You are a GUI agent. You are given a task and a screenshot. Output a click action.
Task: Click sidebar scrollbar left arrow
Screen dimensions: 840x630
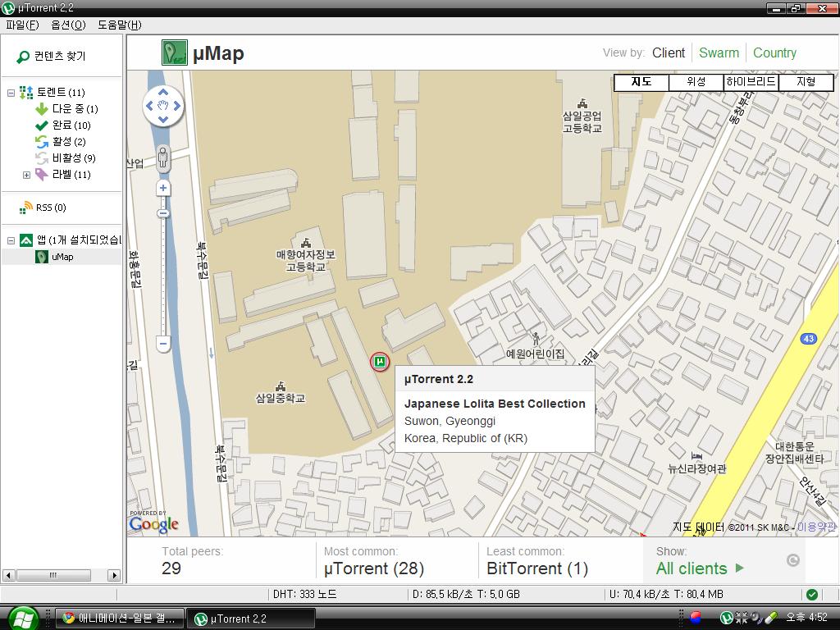coord(8,575)
